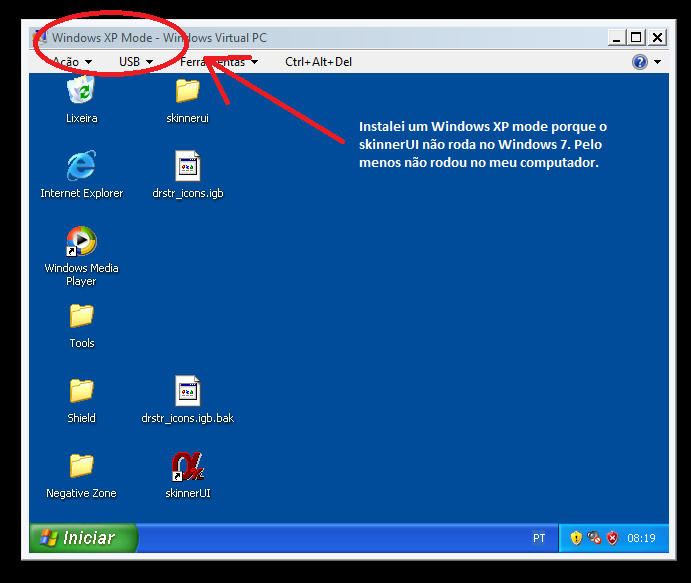Click the red security alert tray icon
691x583 pixels.
click(x=613, y=538)
